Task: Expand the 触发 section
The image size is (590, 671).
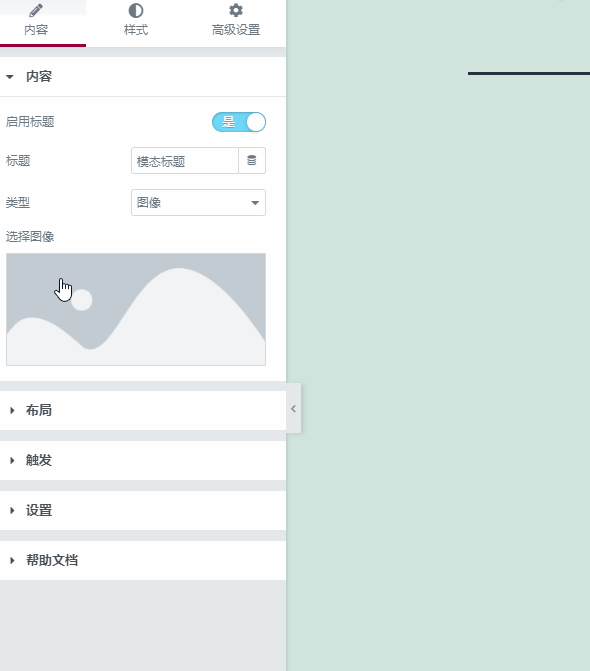Action: point(143,460)
